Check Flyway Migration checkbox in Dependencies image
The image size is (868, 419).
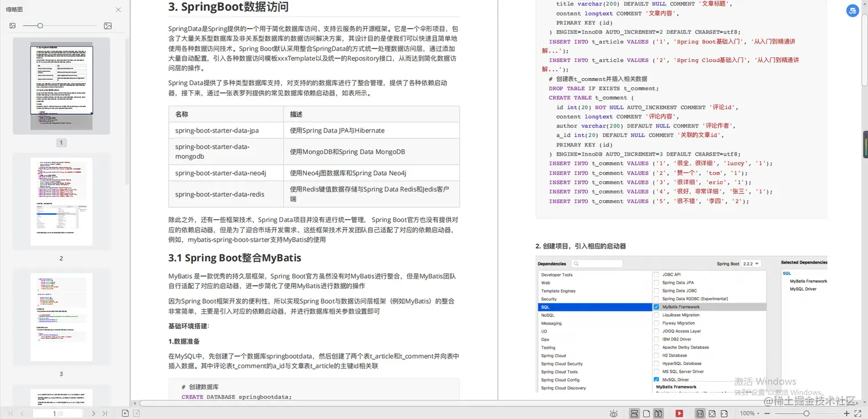[657, 323]
